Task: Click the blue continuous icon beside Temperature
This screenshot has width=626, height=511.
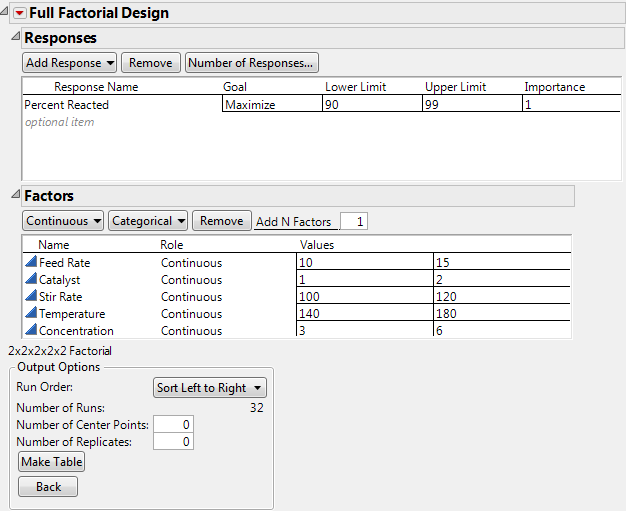Action: 29,314
